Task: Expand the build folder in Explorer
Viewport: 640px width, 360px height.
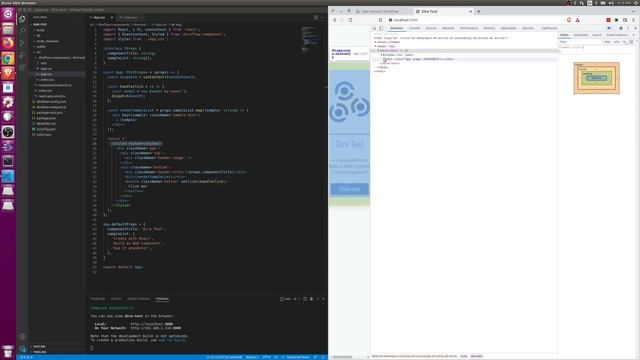Action: click(x=40, y=30)
